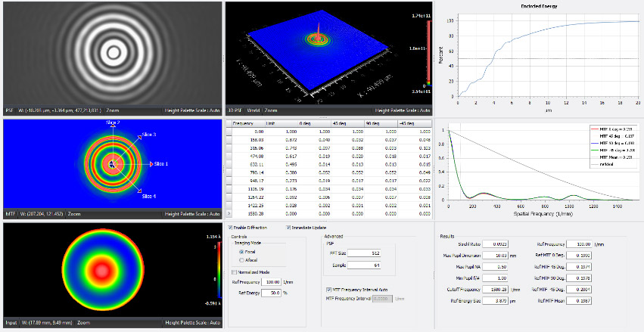Screen dimensions: 644x332
Task: Click the Ref Frequency input field
Action: (x=272, y=281)
